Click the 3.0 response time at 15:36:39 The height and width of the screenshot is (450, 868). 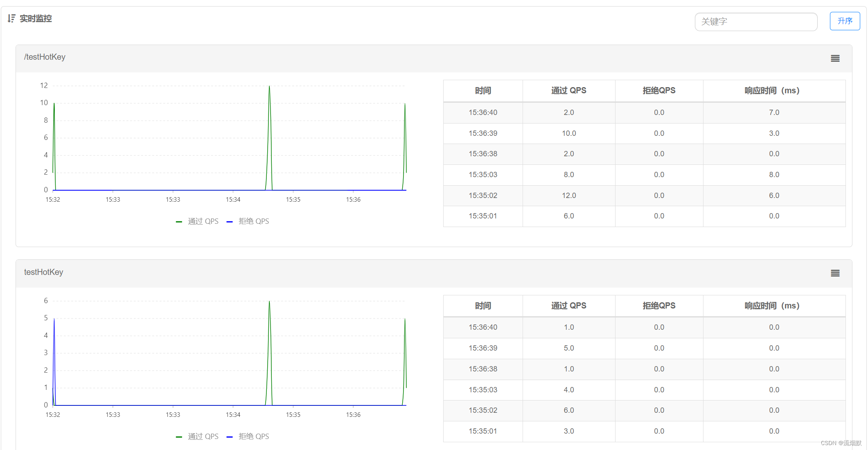point(774,133)
